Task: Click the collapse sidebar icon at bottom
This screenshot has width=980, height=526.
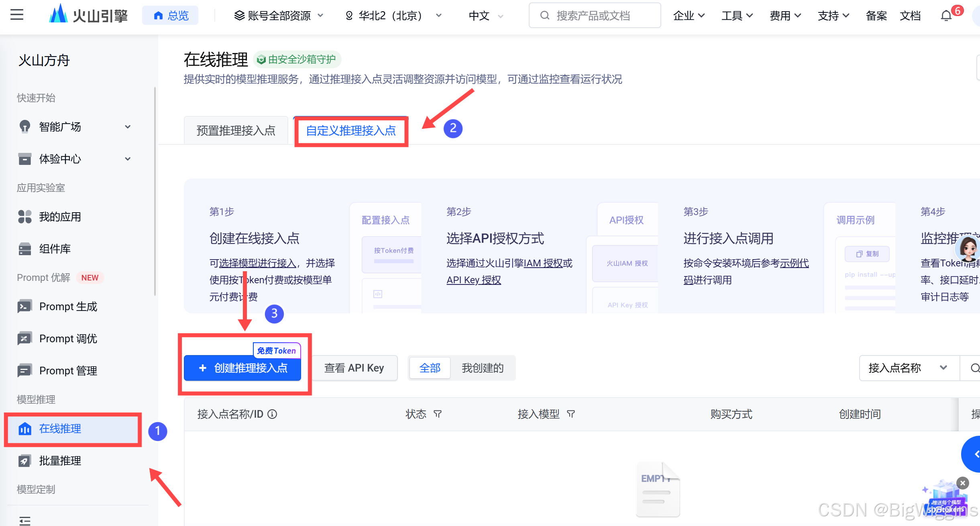Action: (x=25, y=520)
